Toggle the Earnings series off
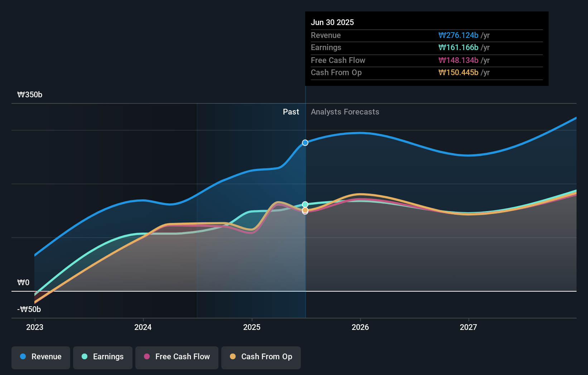This screenshot has height=375, width=588. [x=102, y=357]
